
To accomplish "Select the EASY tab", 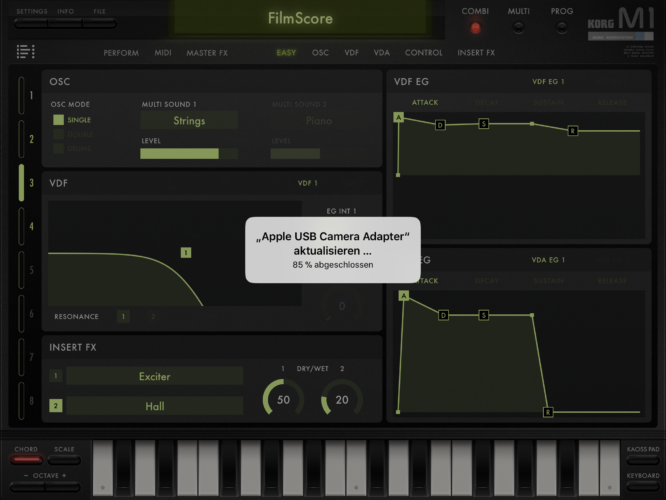I will 286,53.
